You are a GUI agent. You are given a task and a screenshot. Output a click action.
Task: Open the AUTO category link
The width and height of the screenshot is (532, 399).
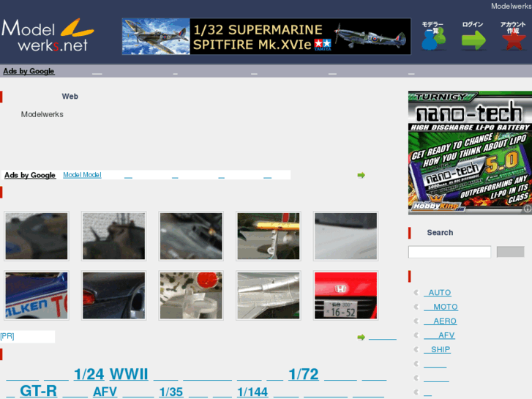(438, 293)
